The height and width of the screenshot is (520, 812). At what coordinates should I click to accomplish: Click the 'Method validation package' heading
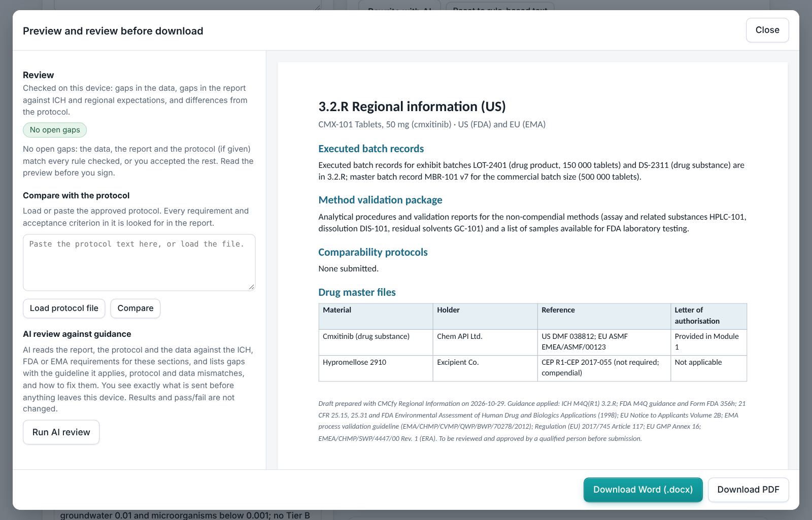[x=380, y=200]
